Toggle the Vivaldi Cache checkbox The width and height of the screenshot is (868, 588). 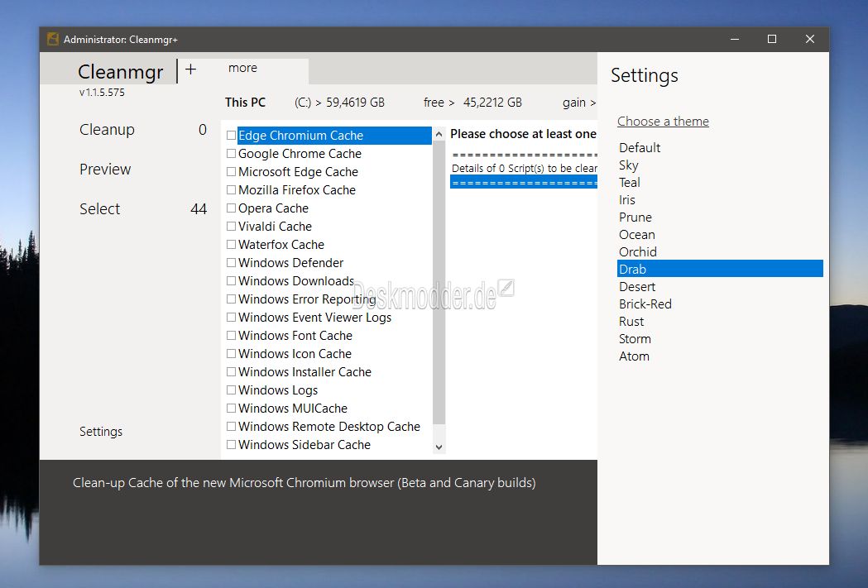232,227
